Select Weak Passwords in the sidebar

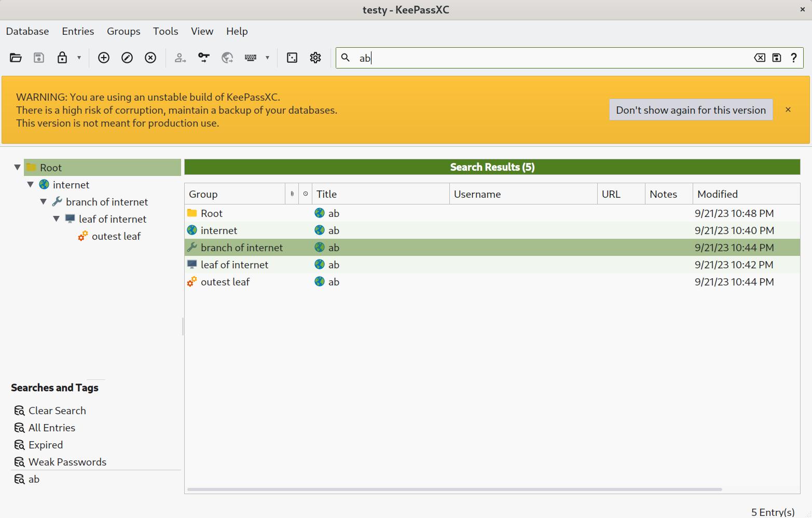pyautogui.click(x=66, y=462)
